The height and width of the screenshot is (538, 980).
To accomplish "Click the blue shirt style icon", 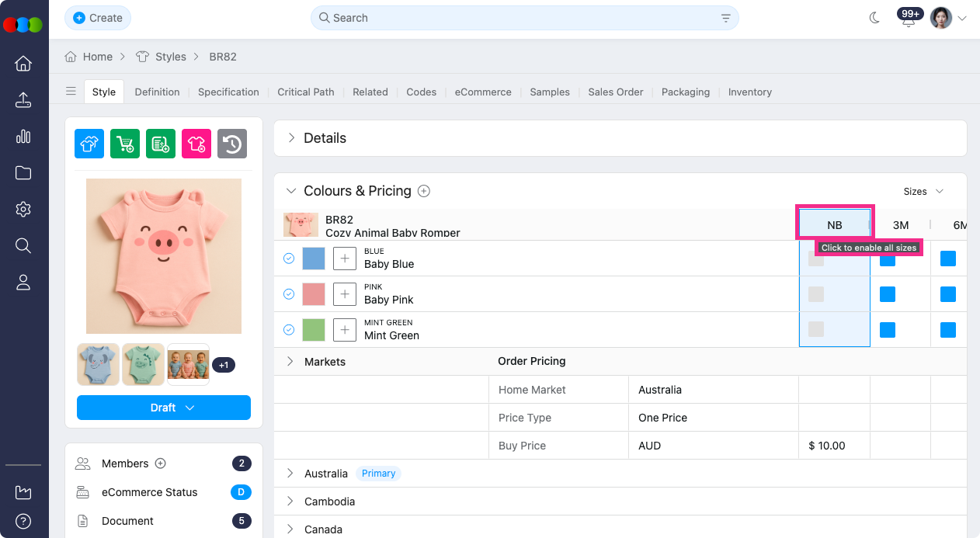I will (x=89, y=144).
